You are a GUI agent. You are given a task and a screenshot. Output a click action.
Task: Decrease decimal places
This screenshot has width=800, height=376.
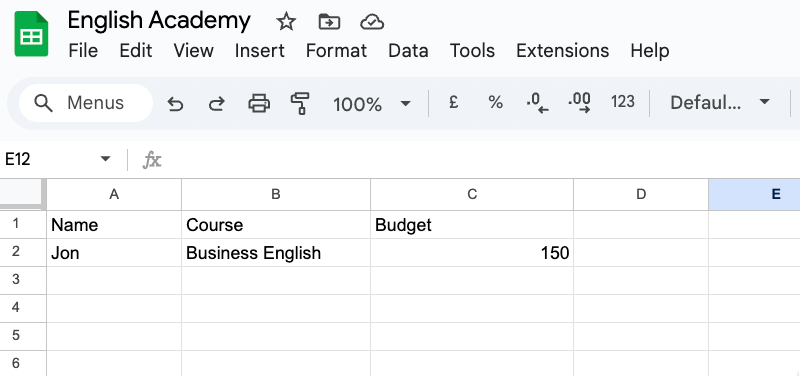coord(537,103)
